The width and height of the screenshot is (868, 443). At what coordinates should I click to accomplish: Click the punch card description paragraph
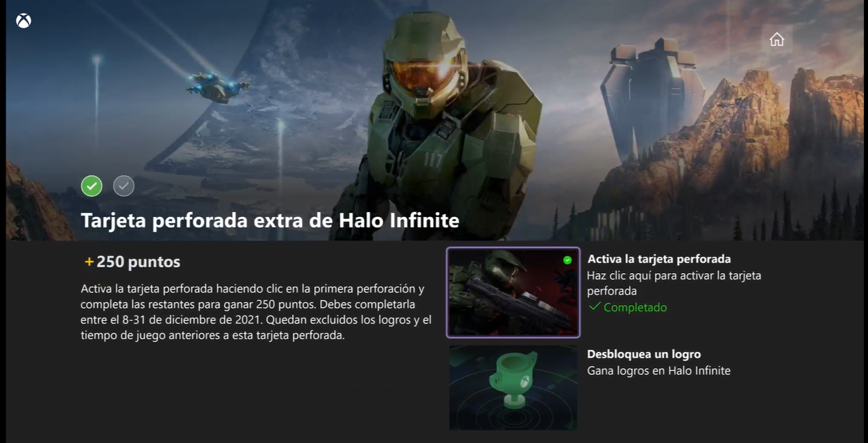tap(256, 312)
